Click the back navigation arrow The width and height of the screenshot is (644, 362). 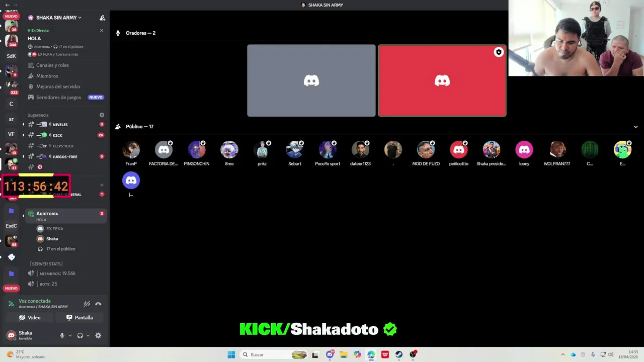point(7,5)
